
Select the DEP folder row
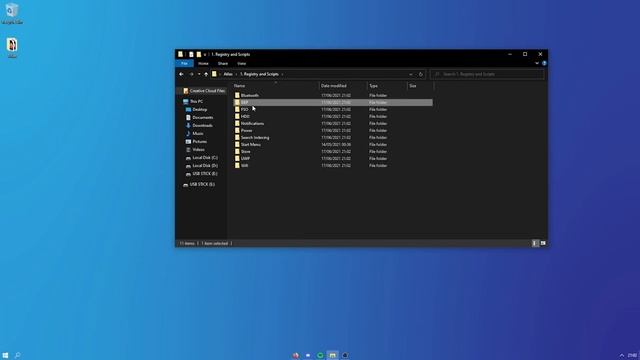click(x=333, y=102)
